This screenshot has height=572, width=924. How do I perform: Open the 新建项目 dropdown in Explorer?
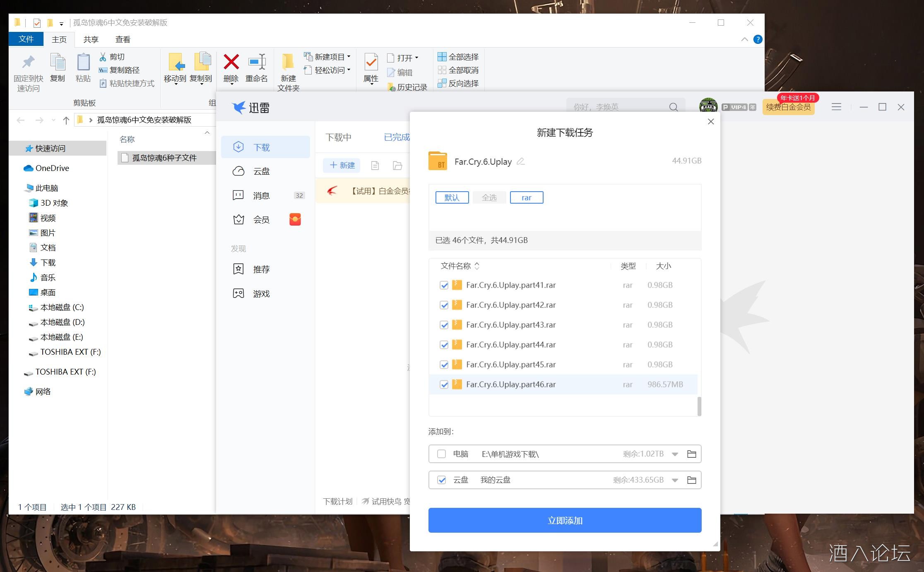tap(327, 57)
